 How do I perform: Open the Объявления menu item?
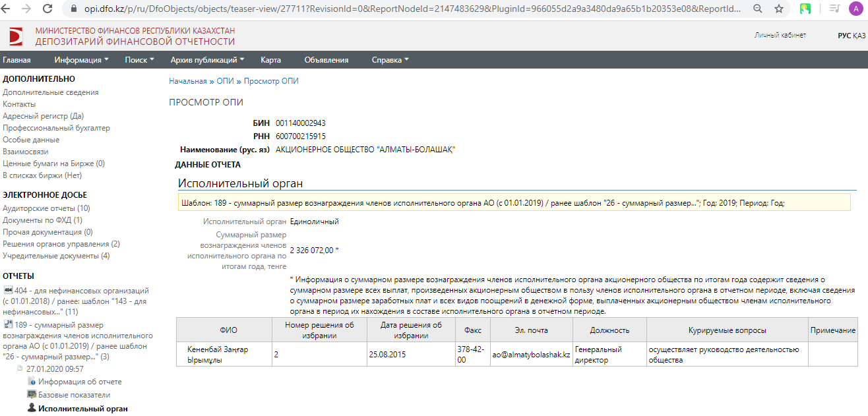pos(326,60)
